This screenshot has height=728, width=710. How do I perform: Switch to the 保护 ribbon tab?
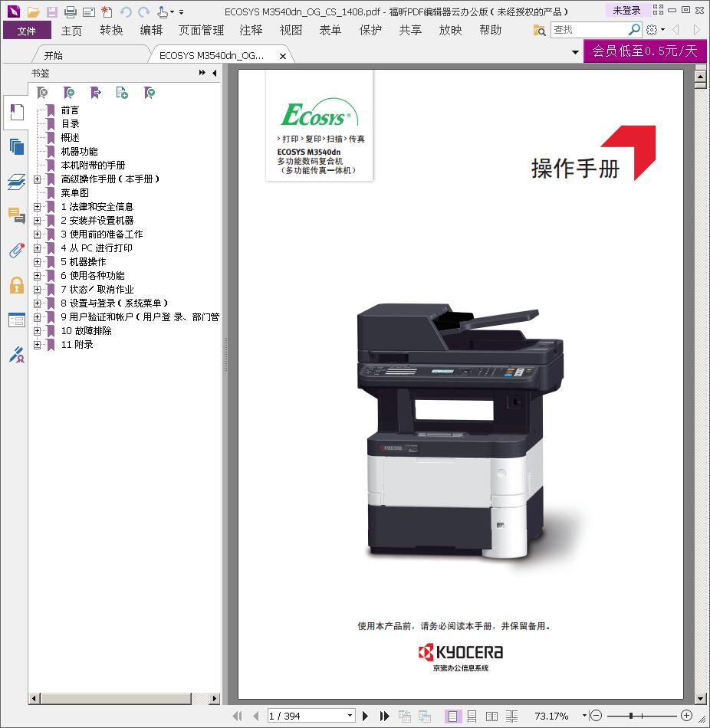click(x=370, y=31)
